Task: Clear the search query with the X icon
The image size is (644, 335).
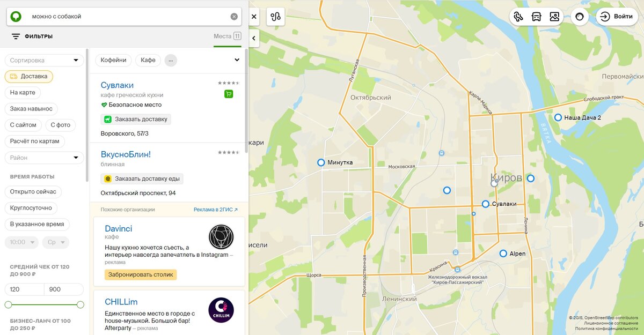Action: 234,17
